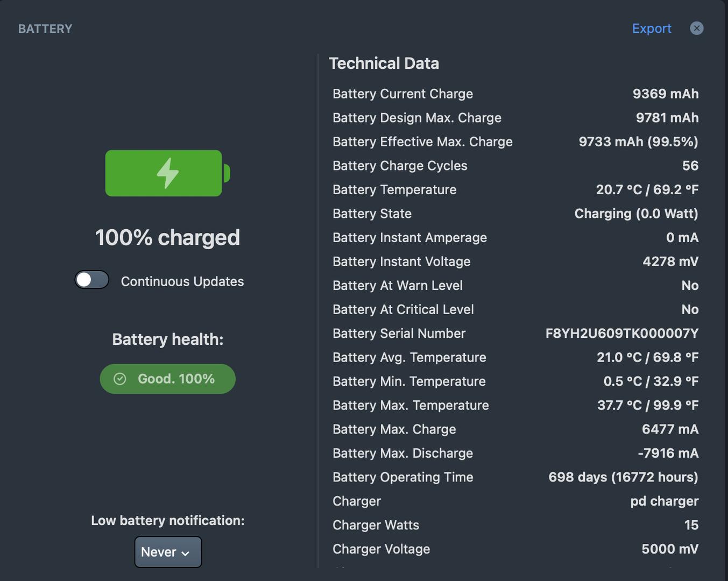Click the Battery Max. Discharge value

tap(668, 453)
